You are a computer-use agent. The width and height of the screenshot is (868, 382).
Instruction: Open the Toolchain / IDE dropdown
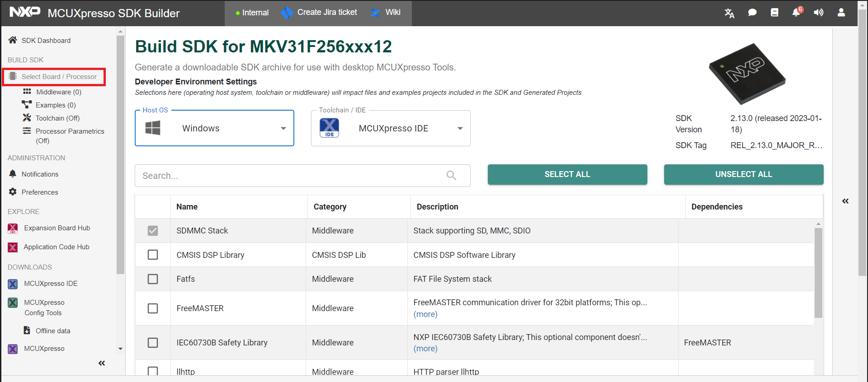(391, 128)
